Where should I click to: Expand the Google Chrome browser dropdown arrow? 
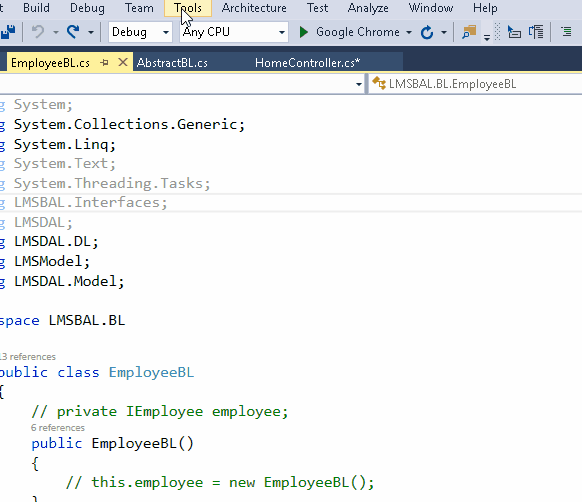(409, 33)
